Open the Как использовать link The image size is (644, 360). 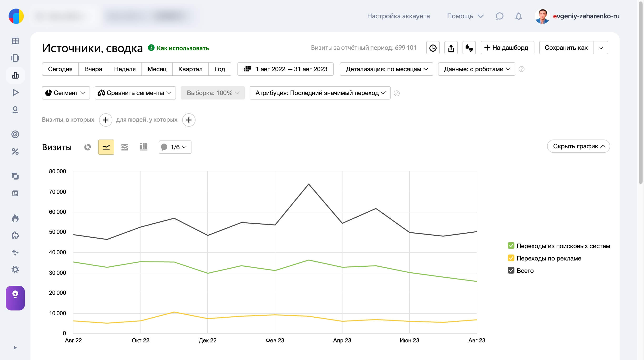182,48
